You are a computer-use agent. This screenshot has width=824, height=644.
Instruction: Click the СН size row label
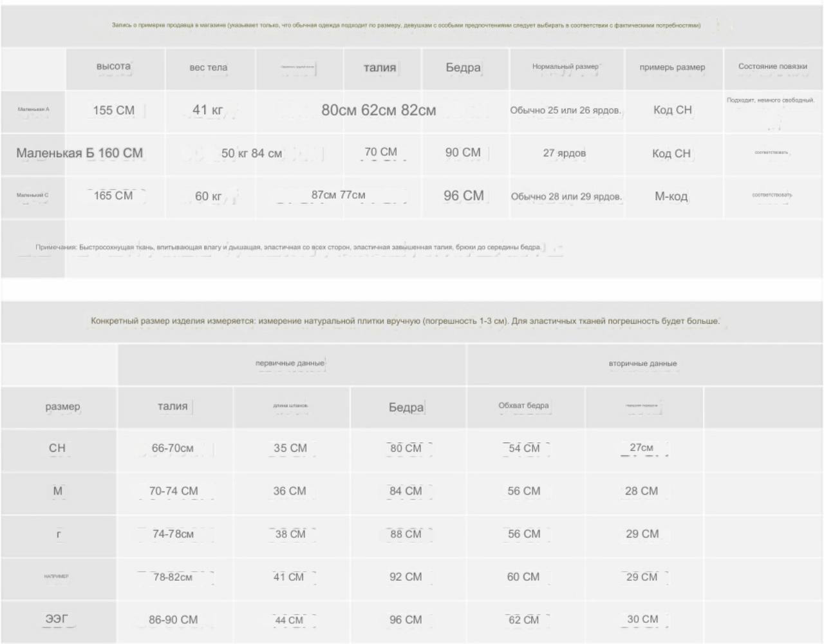[57, 448]
